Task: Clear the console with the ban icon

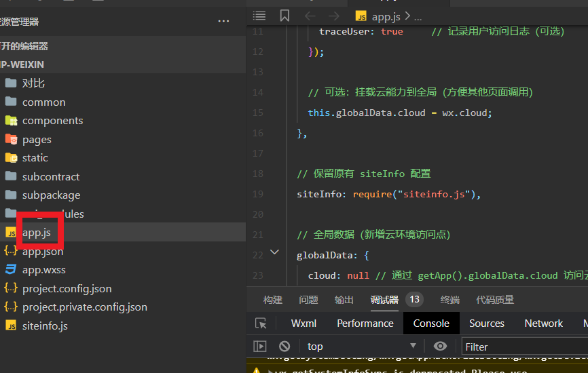Action: (x=284, y=347)
